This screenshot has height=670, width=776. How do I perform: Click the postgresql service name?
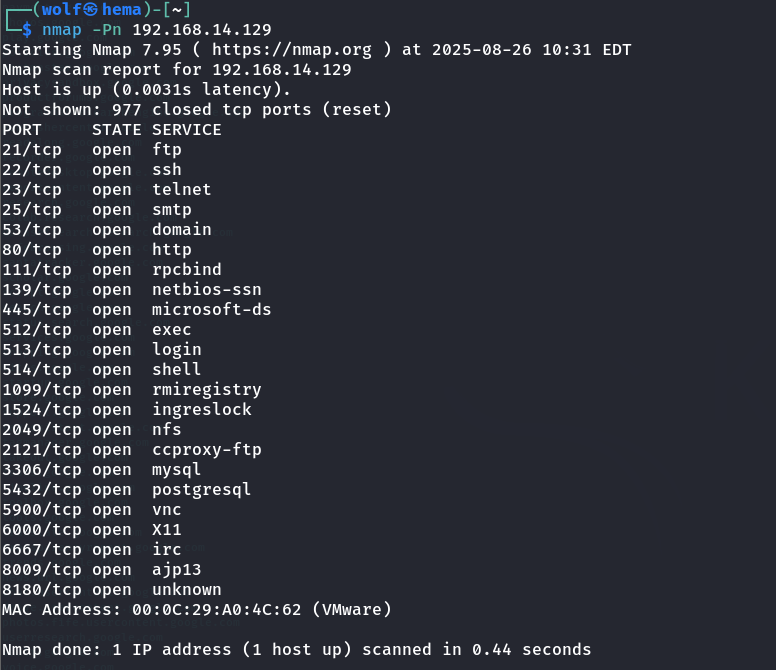[201, 490]
